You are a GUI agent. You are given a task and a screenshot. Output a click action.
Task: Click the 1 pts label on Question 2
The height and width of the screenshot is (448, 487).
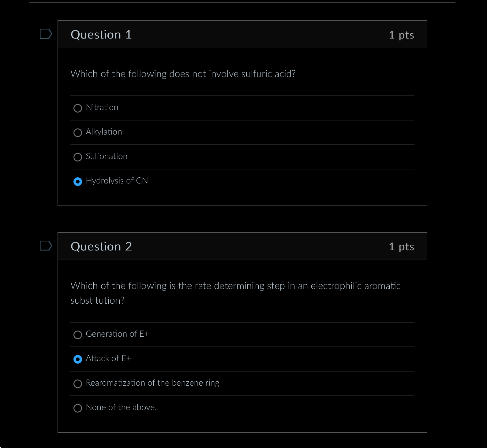(401, 246)
